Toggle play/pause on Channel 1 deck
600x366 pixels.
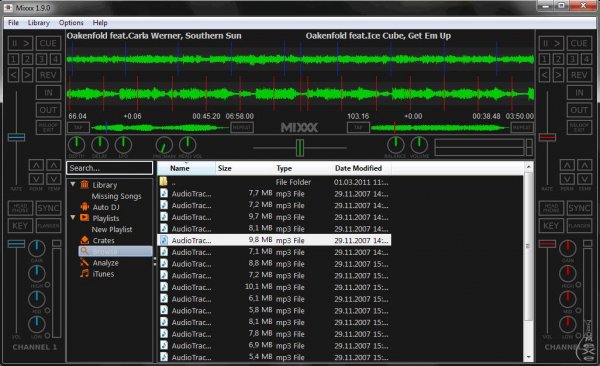20,43
